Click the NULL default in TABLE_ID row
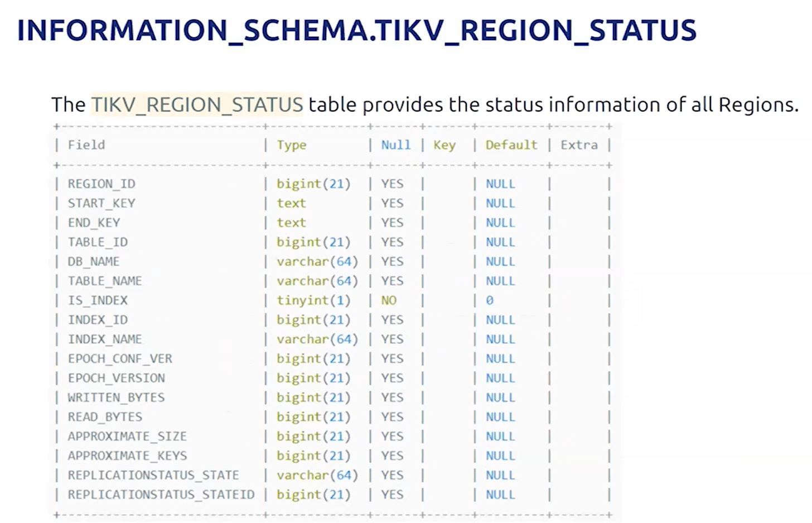 500,242
